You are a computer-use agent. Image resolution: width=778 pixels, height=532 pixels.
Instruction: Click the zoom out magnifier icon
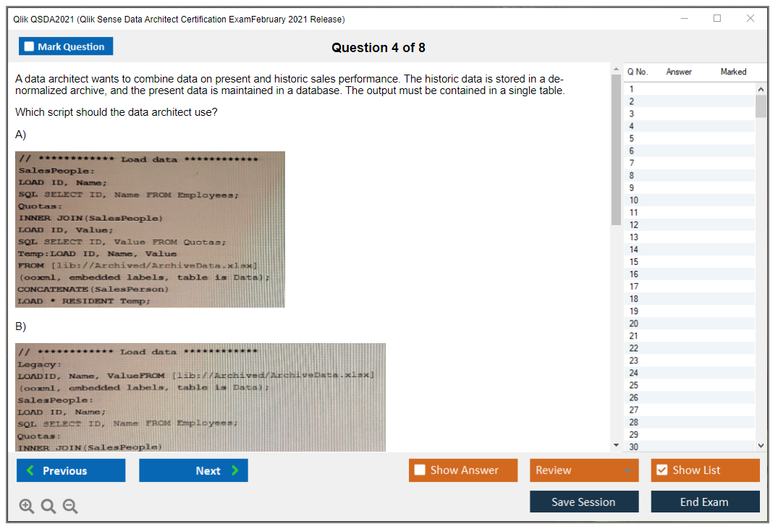(x=70, y=507)
